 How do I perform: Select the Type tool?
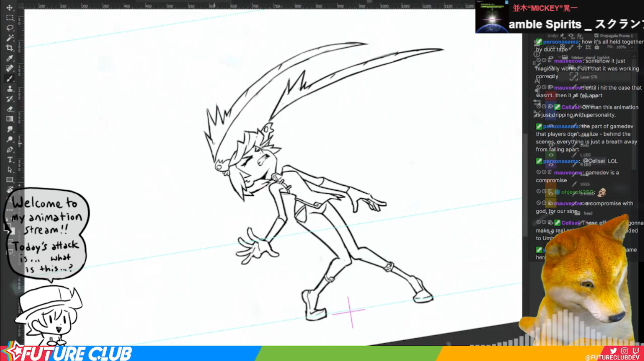pos(10,160)
